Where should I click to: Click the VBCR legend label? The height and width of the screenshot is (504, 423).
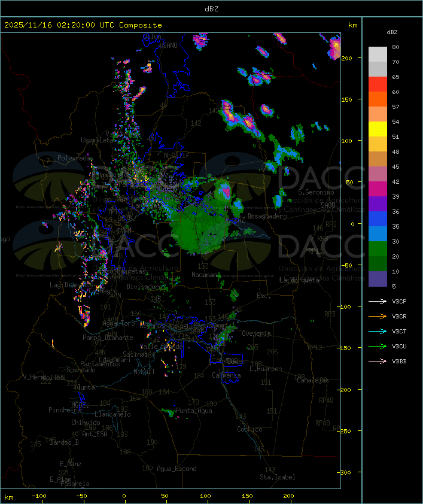coord(399,316)
